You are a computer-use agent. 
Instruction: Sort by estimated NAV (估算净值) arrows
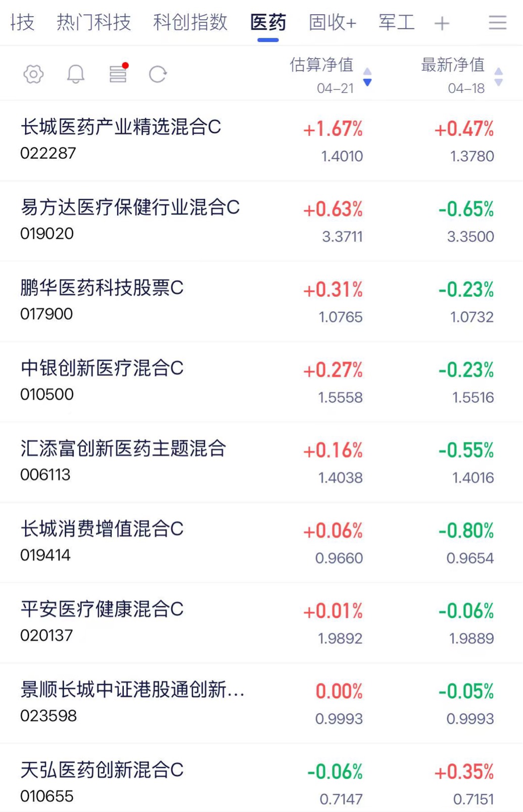[x=367, y=77]
